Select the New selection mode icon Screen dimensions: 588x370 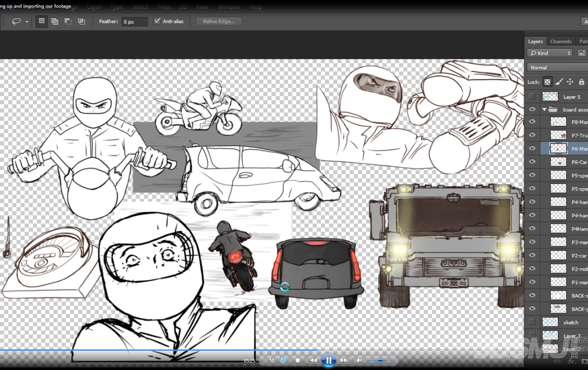(42, 21)
